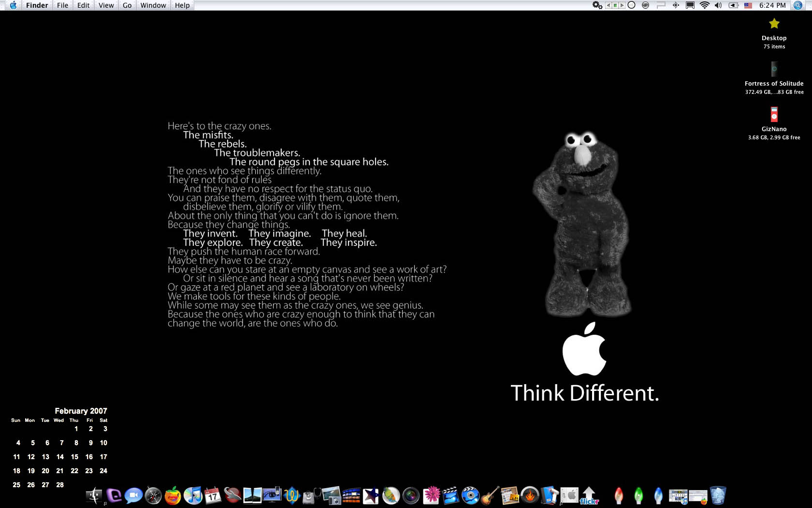Open the Displays menu bar icon
Screen dimensions: 812x508
(x=690, y=5)
